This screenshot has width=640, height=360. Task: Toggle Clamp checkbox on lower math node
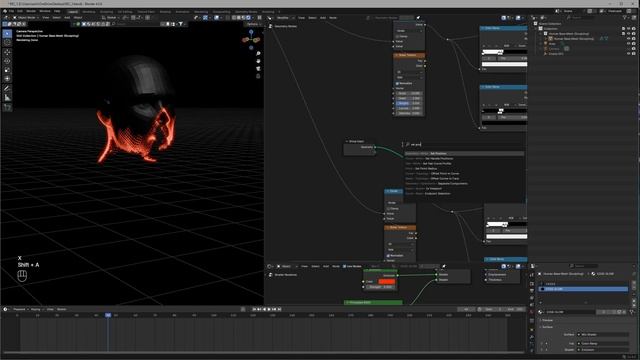click(x=388, y=209)
